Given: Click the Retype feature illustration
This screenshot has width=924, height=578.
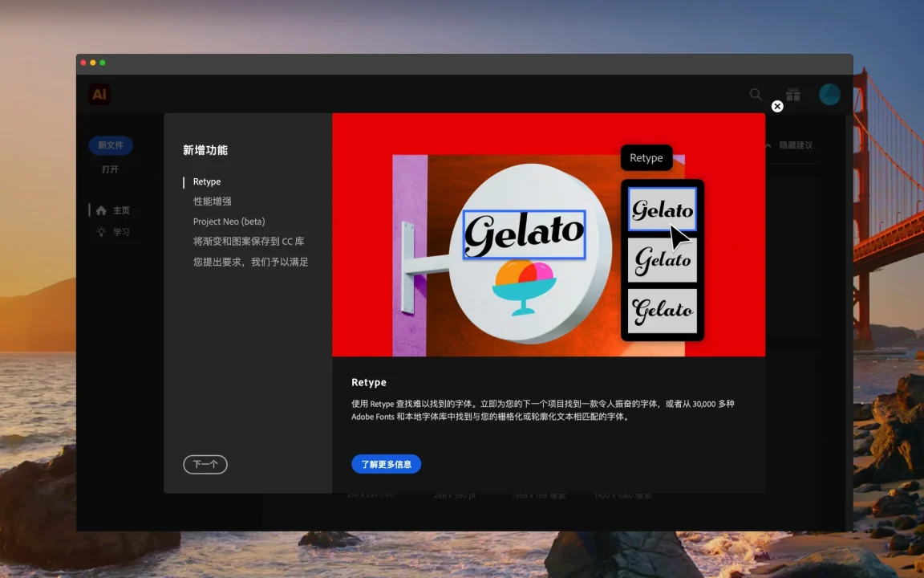Looking at the screenshot, I should point(549,234).
